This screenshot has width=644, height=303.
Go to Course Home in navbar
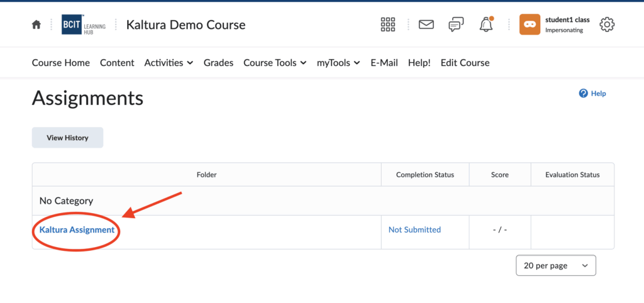coord(60,63)
